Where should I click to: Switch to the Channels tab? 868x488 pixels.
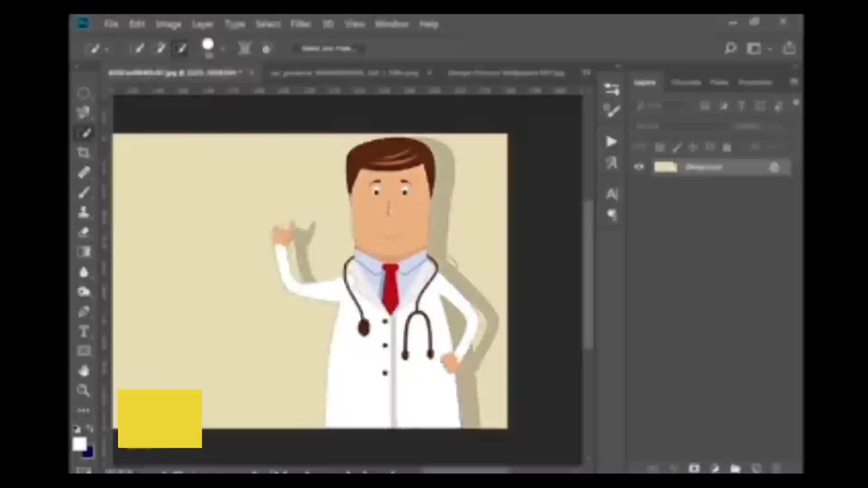pos(686,82)
